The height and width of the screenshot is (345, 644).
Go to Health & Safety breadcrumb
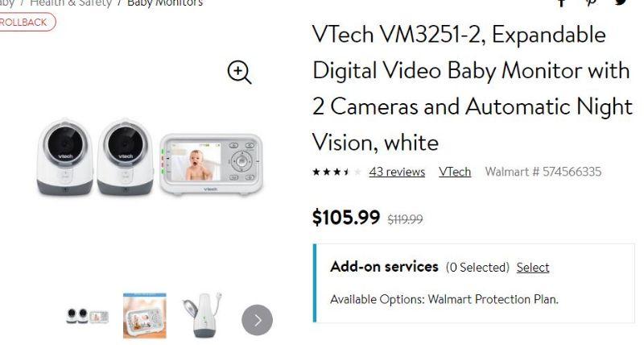tap(71, 3)
